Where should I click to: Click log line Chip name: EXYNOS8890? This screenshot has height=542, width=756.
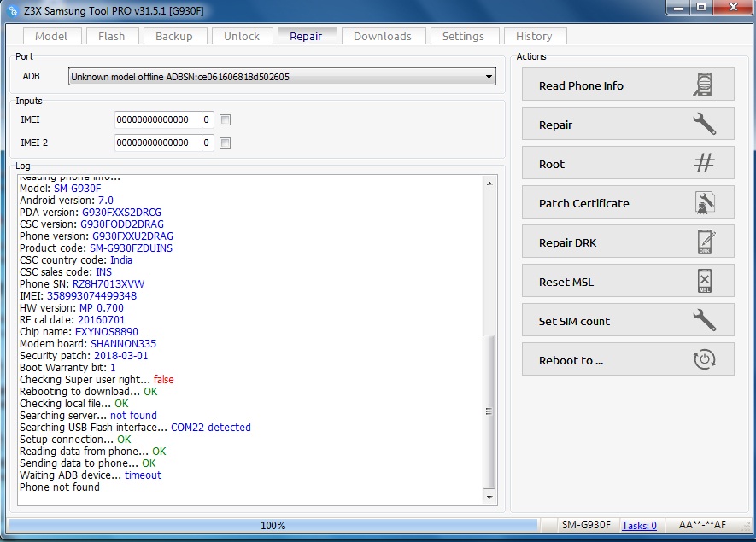point(79,332)
